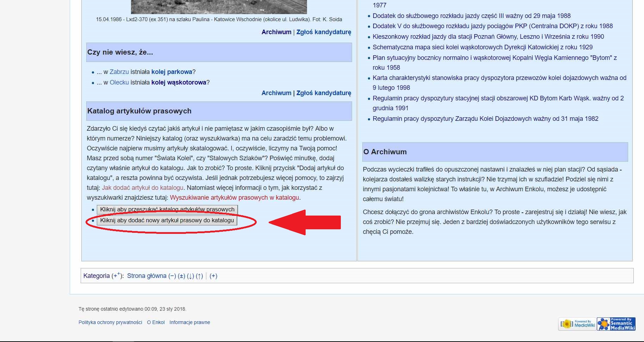Click the (+⁺) symbol next to Kategoria

click(x=117, y=276)
